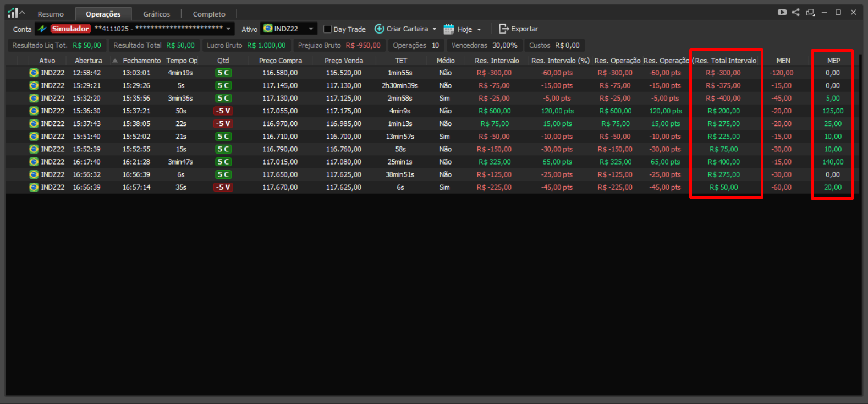This screenshot has width=868, height=404.
Task: Open the video tutorial icon
Action: click(x=782, y=12)
